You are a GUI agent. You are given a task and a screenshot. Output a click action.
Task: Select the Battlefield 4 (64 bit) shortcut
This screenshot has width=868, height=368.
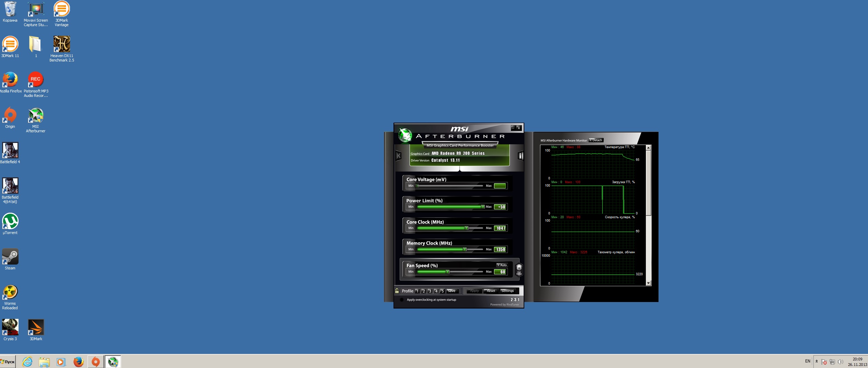(10, 191)
